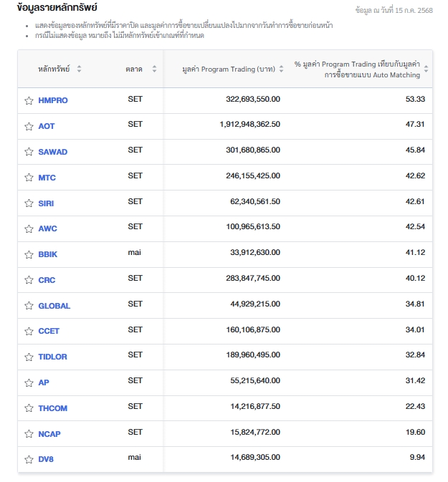
Task: Add NCAP to favorites list
Action: [29, 434]
